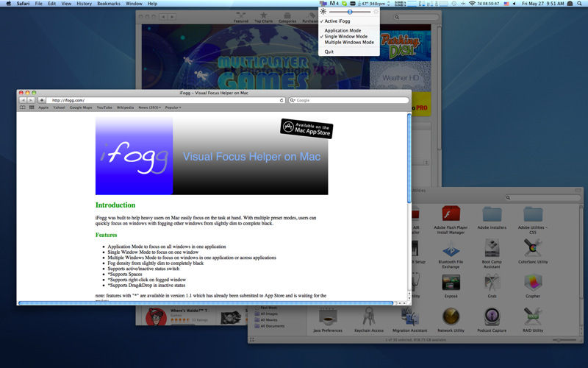Click the App Store window search field

click(416, 17)
